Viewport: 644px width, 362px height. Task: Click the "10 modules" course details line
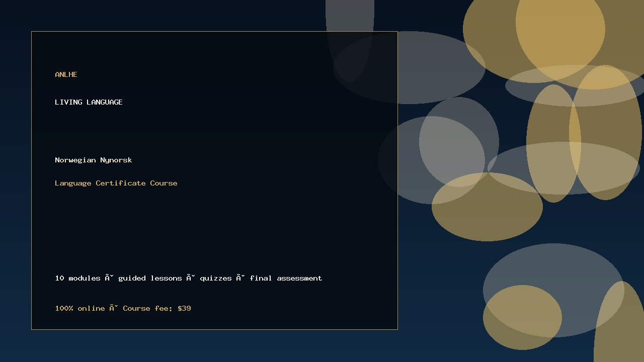pyautogui.click(x=189, y=278)
